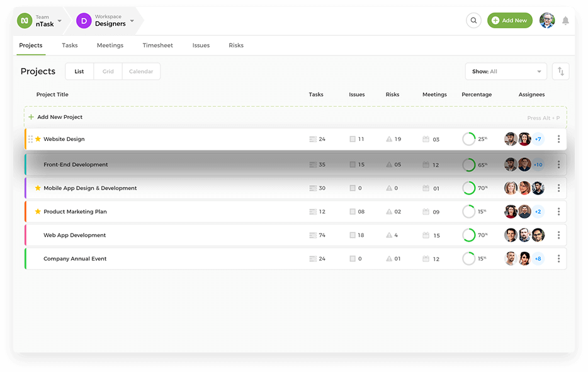
Task: Open the notifications bell
Action: [565, 21]
